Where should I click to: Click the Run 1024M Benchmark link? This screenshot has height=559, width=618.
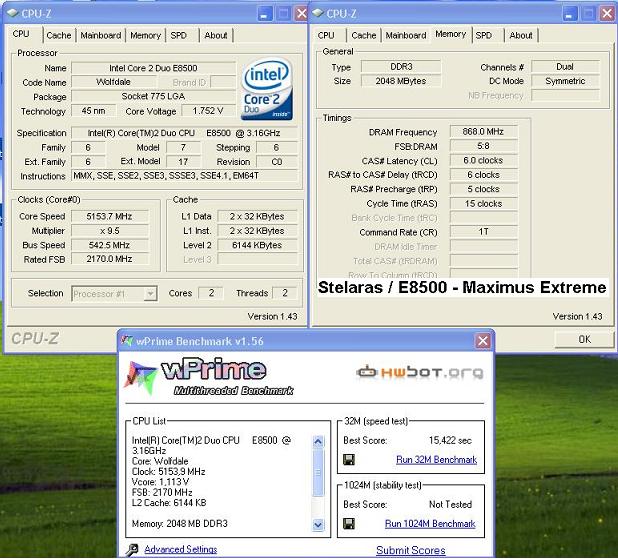[x=430, y=524]
